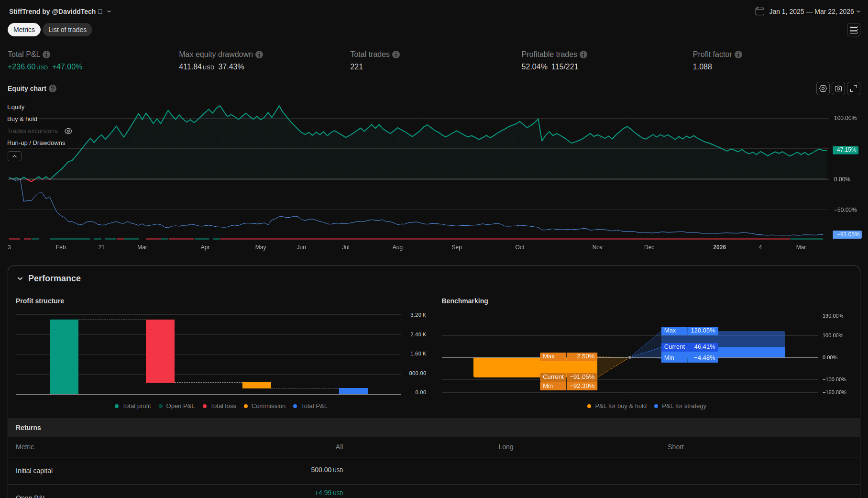The image size is (868, 498).
Task: Click info icon next to Total P&L
Action: click(46, 55)
